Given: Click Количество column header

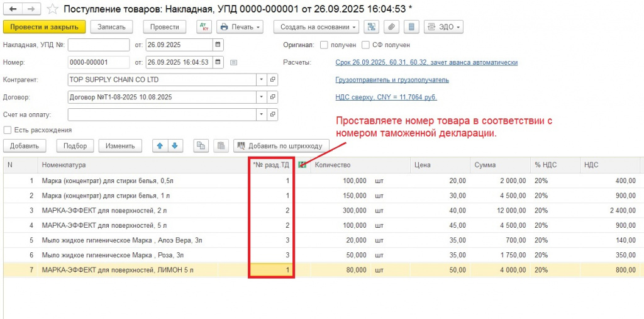Looking at the screenshot, I should coord(360,165).
